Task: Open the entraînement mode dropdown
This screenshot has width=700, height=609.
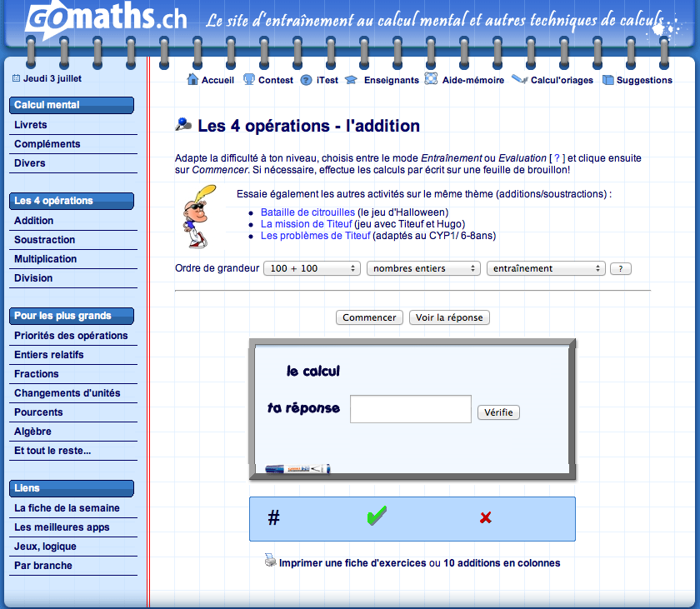Action: tap(546, 268)
